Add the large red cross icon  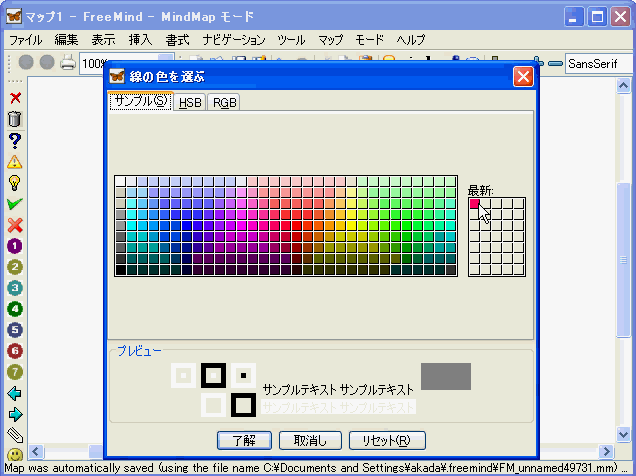tap(15, 225)
